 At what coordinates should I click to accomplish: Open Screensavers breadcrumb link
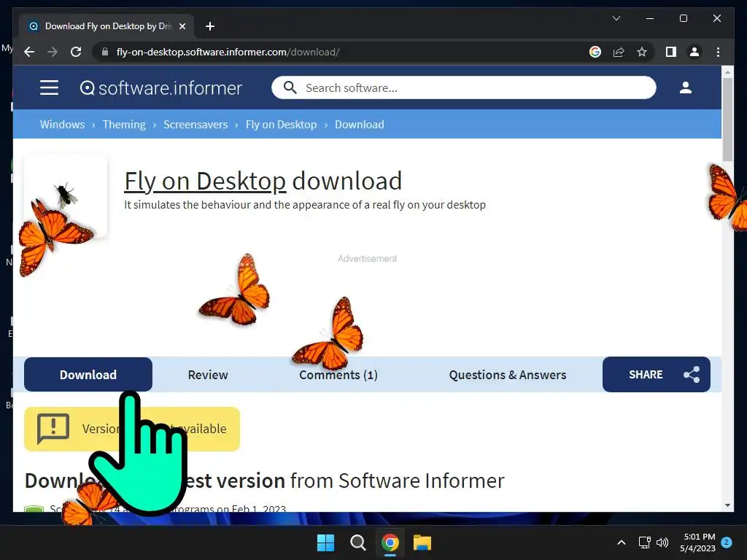pos(196,124)
